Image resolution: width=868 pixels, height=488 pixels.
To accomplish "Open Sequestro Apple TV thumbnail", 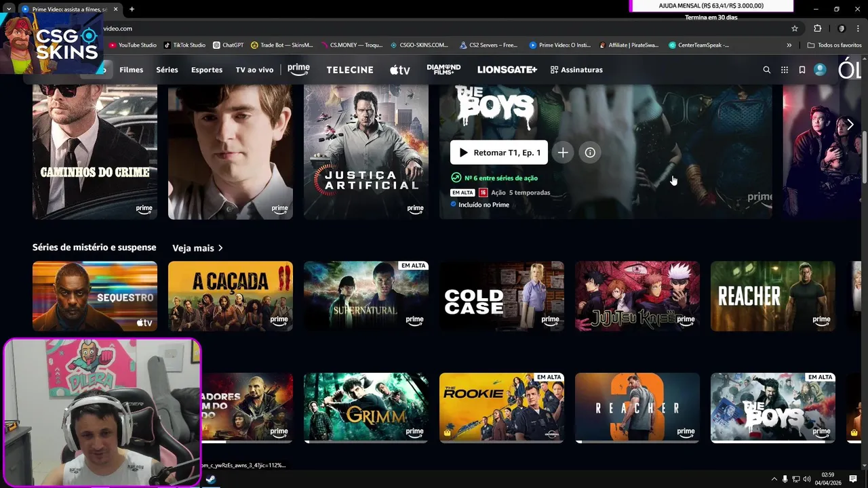I will (x=95, y=296).
